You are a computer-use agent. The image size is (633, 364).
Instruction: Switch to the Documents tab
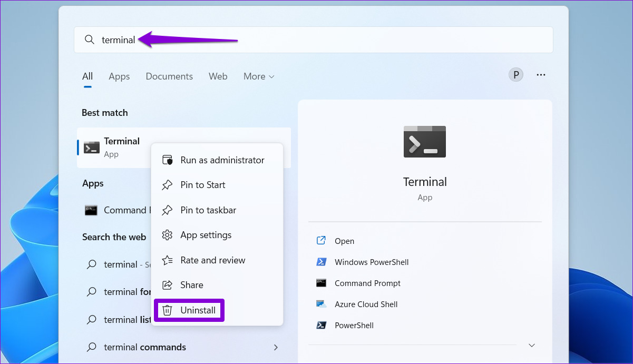(169, 76)
